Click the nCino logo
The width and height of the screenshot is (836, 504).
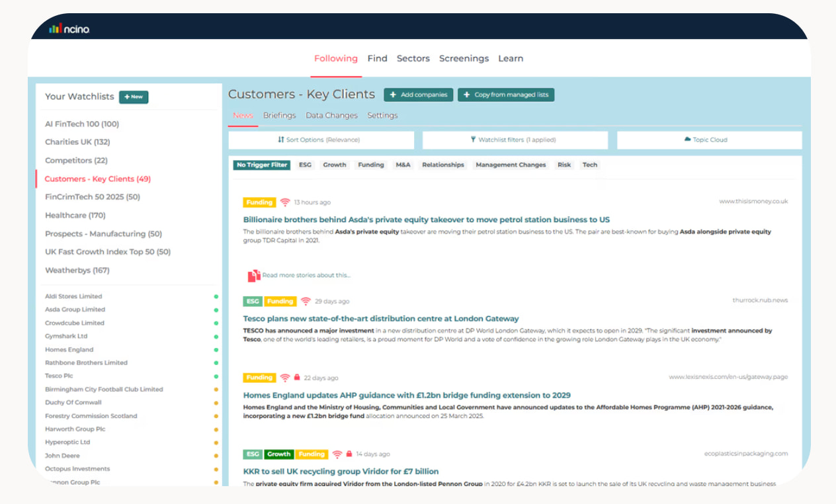tap(69, 28)
